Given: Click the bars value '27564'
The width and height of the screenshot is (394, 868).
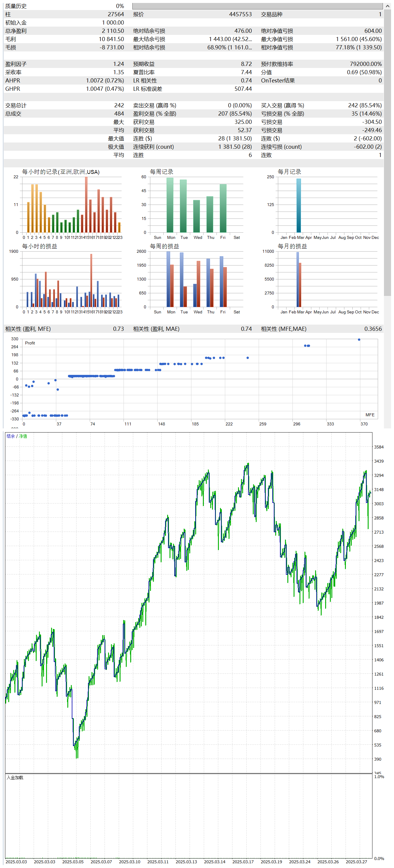Looking at the screenshot, I should pos(115,14).
